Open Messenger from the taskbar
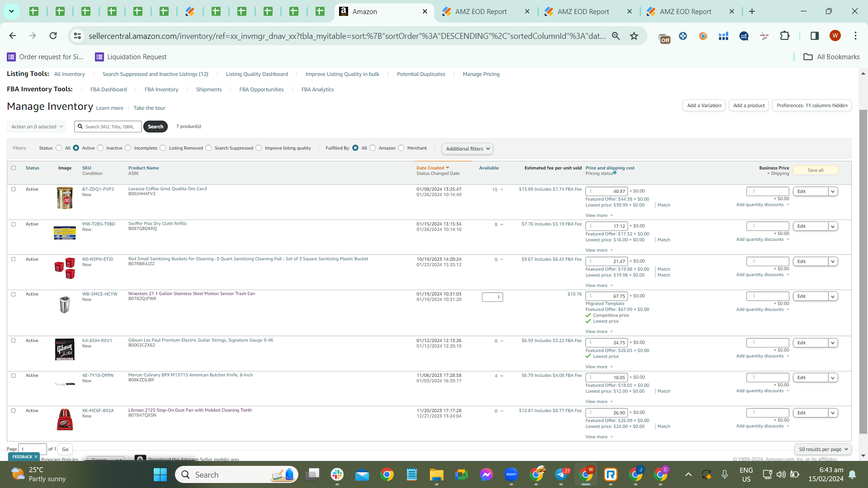868x488 pixels. click(x=486, y=474)
